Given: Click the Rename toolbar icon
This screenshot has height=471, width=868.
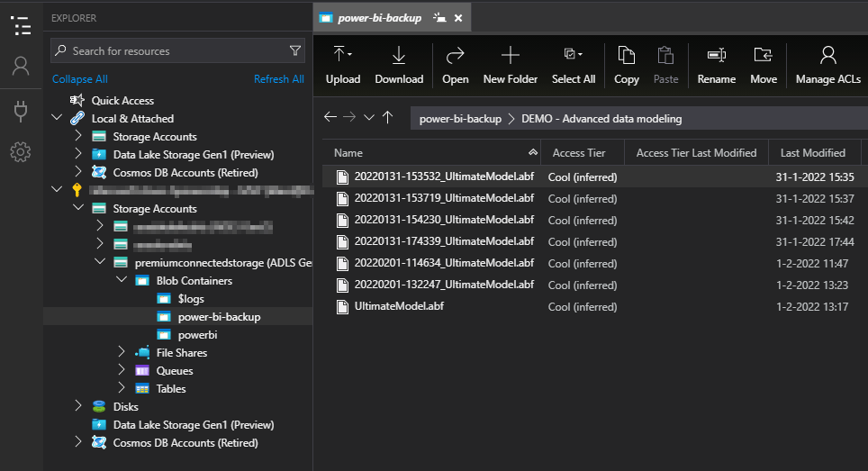Looking at the screenshot, I should point(716,65).
